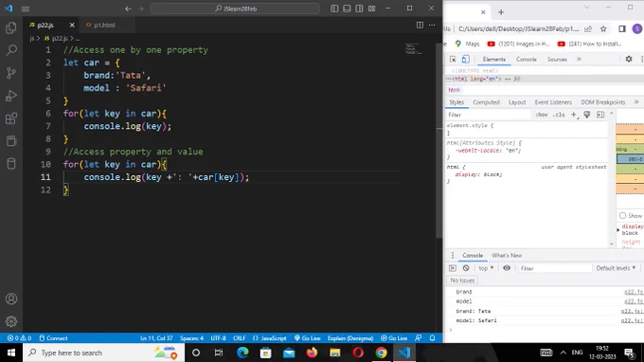
Task: Toggle the :hov element state button
Action: [x=542, y=115]
